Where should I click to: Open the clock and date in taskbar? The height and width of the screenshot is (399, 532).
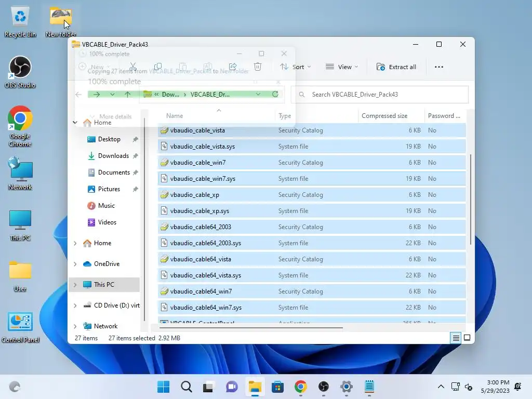pyautogui.click(x=495, y=387)
